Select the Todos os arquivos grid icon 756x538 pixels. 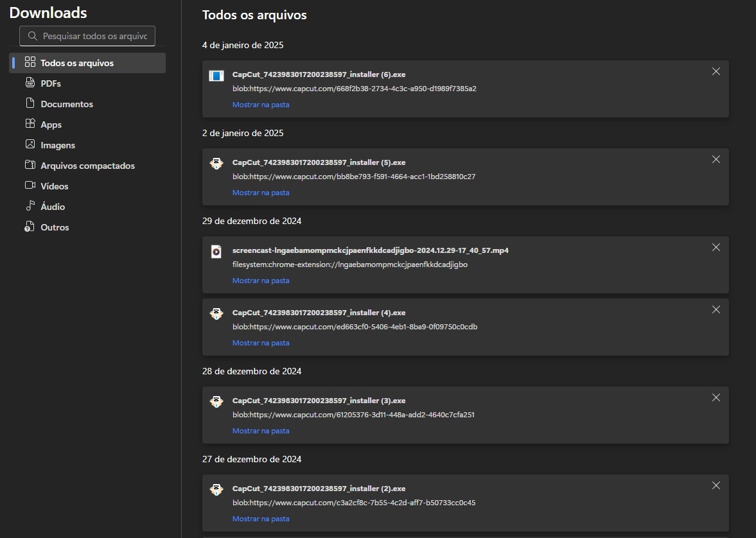coord(30,62)
